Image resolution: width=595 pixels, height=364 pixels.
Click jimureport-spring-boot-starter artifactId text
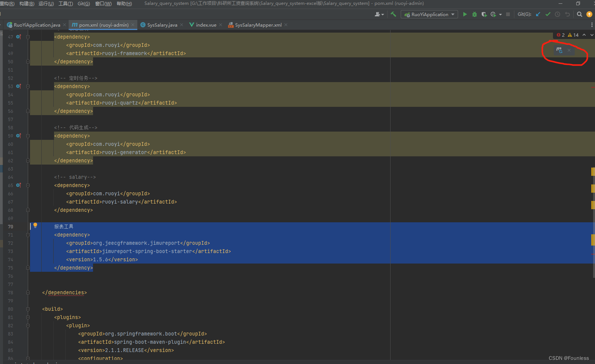[147, 251]
